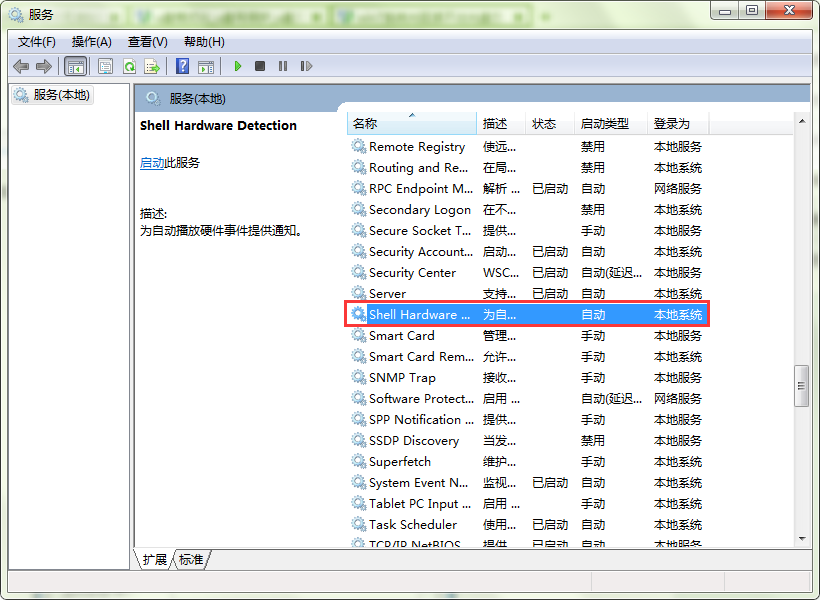Click the 启动 link to start service
The width and height of the screenshot is (820, 600).
[x=151, y=163]
